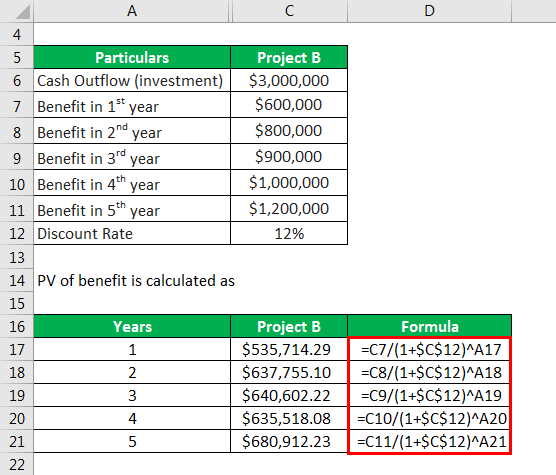This screenshot has width=556, height=475.
Task: Select formula =C9/(1+$C$12)^A19 cell
Action: pos(429,395)
